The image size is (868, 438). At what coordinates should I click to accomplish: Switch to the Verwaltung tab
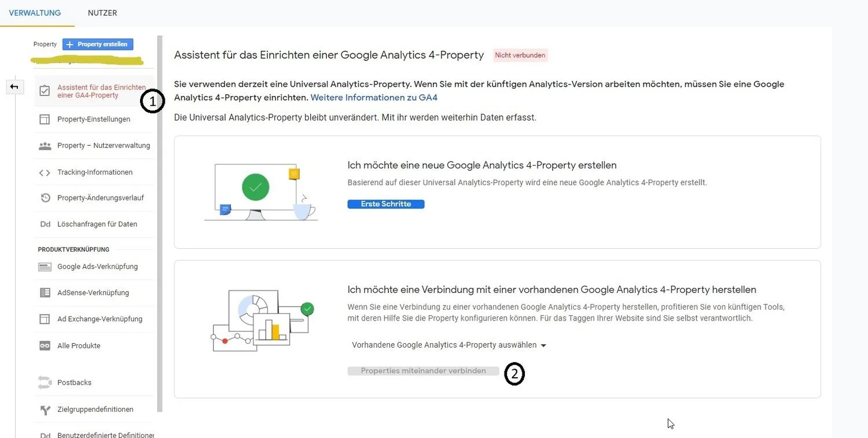(x=35, y=13)
